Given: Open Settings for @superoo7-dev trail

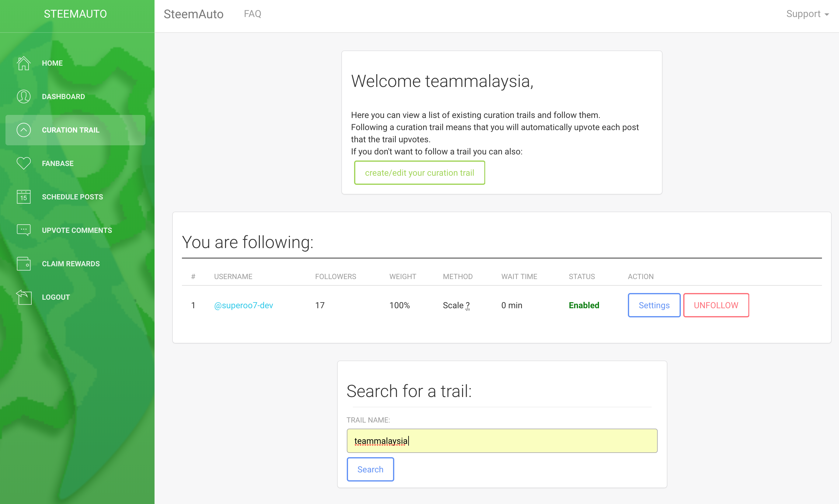Looking at the screenshot, I should pos(654,305).
